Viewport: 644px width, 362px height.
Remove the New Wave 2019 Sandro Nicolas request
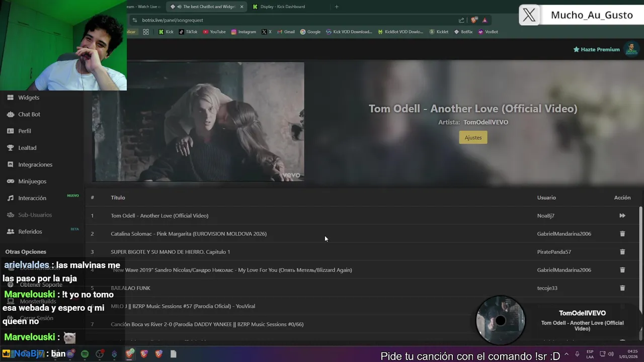pos(622,270)
